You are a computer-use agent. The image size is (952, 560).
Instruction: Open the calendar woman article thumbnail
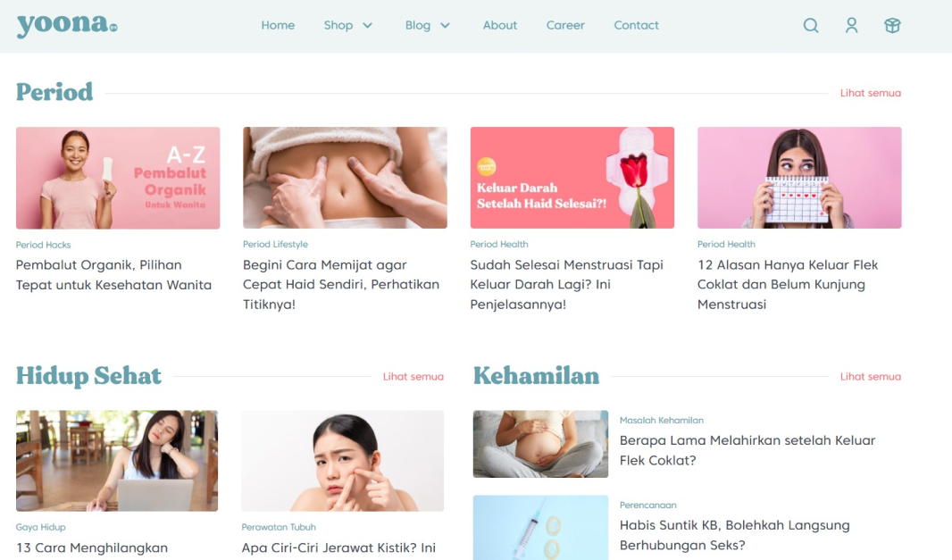[799, 178]
